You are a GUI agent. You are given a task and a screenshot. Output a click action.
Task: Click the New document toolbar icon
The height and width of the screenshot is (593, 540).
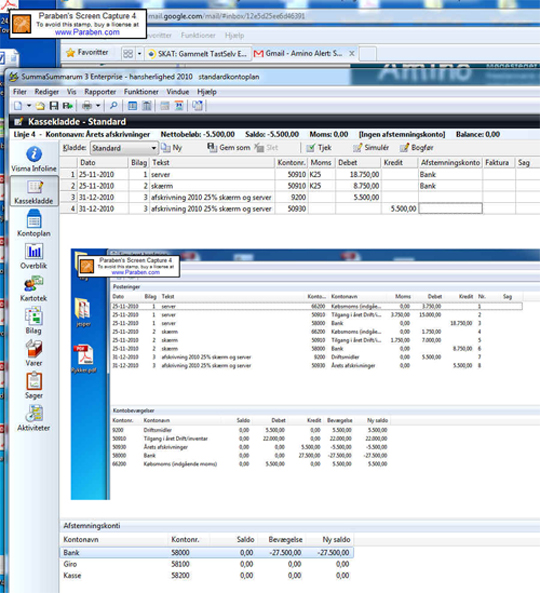point(18,106)
